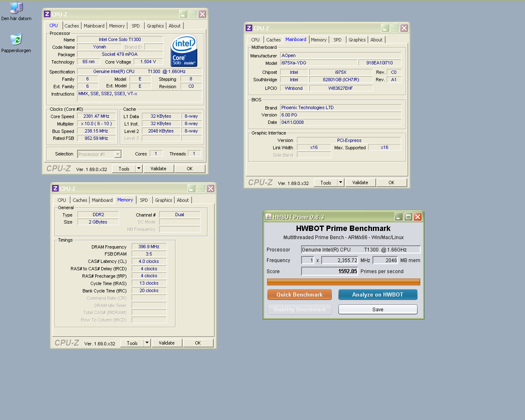This screenshot has width=525, height=420.
Task: Minimize the CPU-Z CPU tab window
Action: (x=183, y=14)
